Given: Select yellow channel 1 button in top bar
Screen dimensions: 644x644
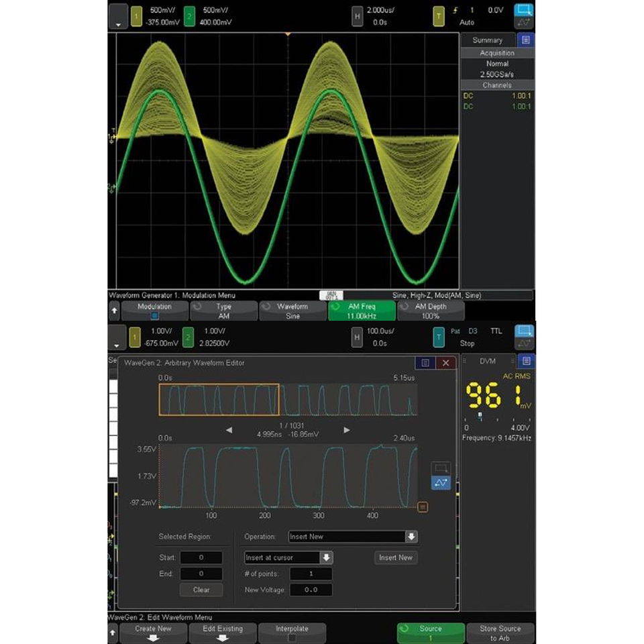Looking at the screenshot, I should pyautogui.click(x=136, y=16).
